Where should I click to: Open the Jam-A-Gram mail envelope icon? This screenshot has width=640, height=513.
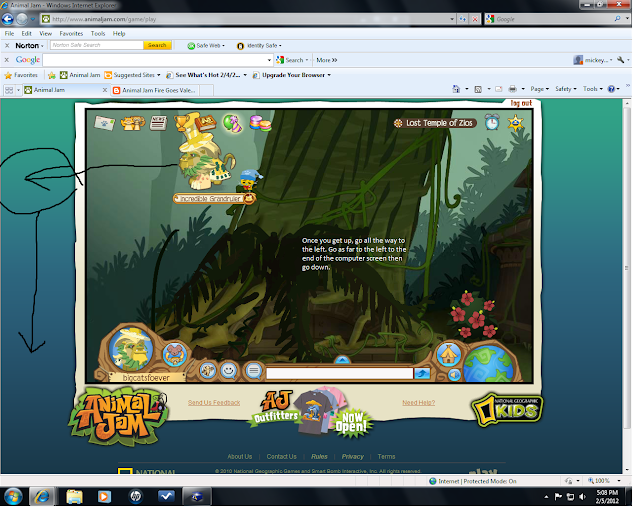[x=105, y=123]
